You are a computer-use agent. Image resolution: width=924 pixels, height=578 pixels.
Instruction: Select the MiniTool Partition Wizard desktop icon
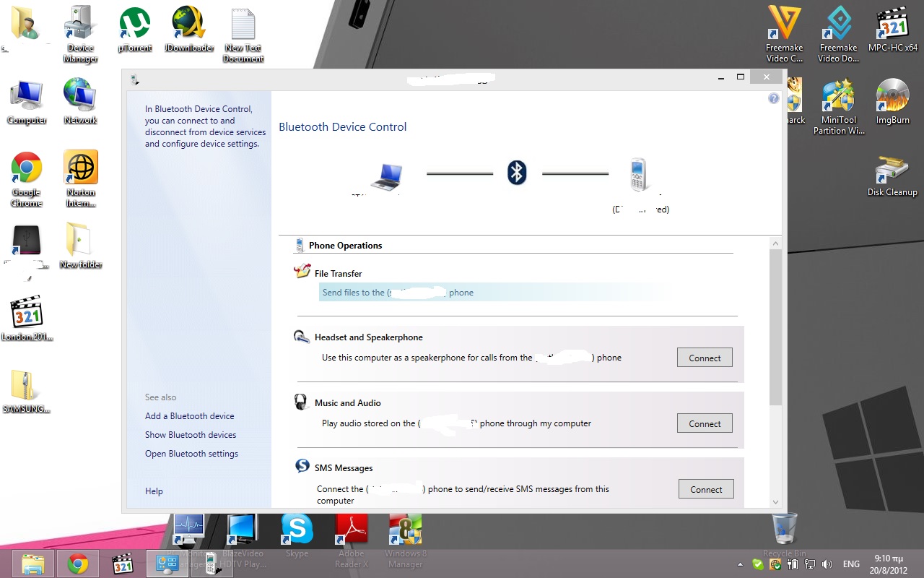pos(839,106)
